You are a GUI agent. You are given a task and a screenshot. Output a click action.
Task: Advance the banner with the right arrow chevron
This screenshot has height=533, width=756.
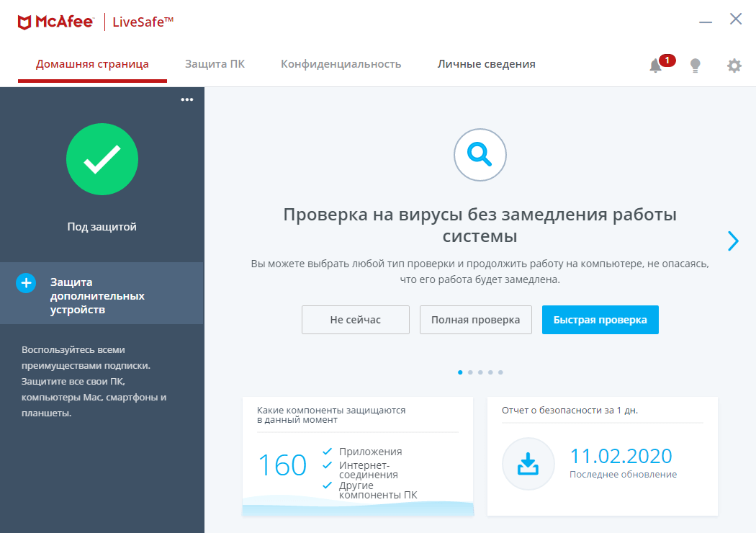tap(733, 241)
